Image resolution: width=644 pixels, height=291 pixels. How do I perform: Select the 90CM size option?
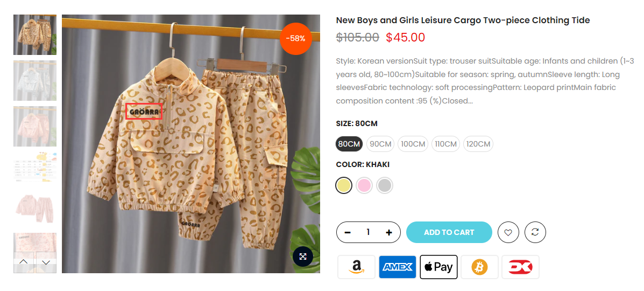(x=380, y=144)
